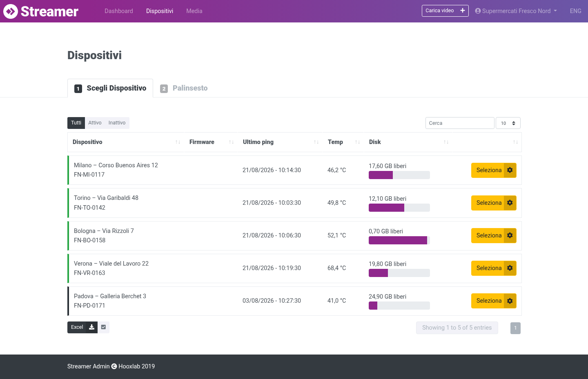Filter devices by Inattivo status
This screenshot has width=588, height=379.
point(117,123)
